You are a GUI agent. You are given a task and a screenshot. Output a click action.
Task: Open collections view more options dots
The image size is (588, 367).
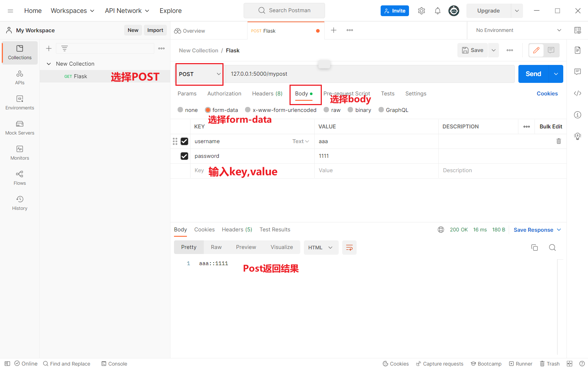tap(161, 48)
